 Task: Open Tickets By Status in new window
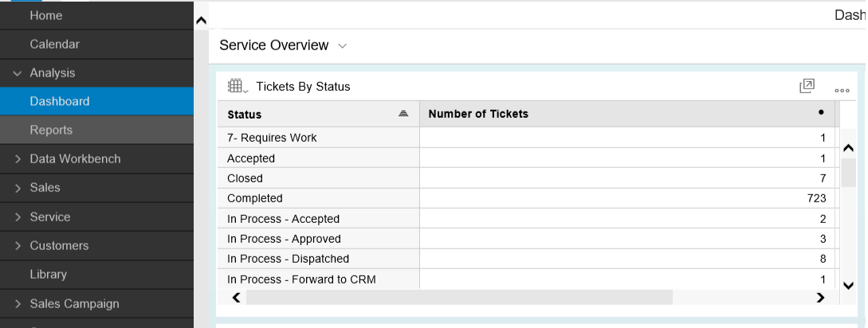tap(807, 86)
